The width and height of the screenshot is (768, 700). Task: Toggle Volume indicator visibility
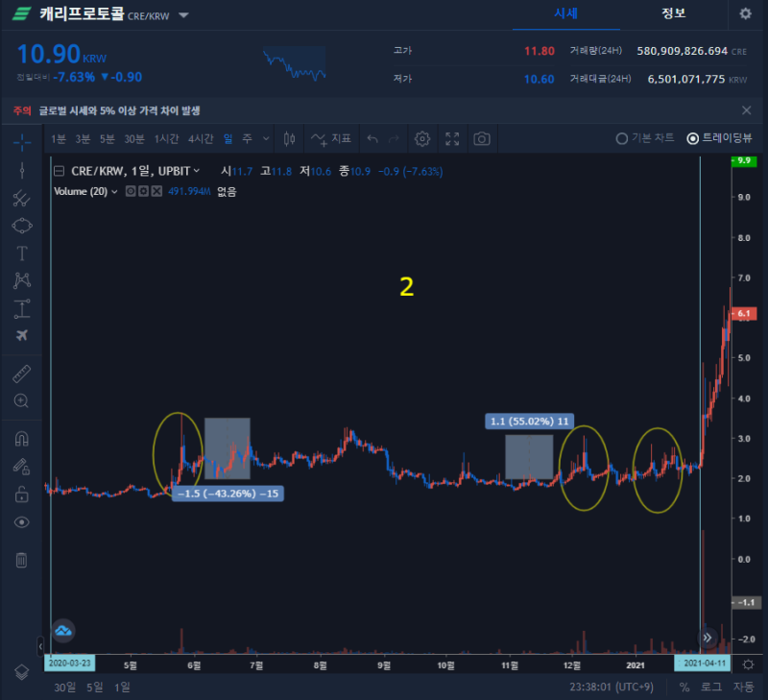pyautogui.click(x=131, y=191)
